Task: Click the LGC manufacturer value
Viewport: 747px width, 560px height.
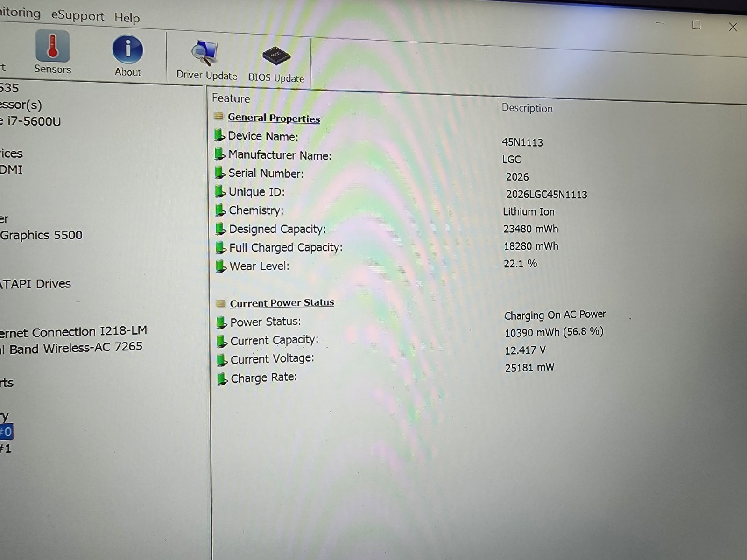Action: 511,160
